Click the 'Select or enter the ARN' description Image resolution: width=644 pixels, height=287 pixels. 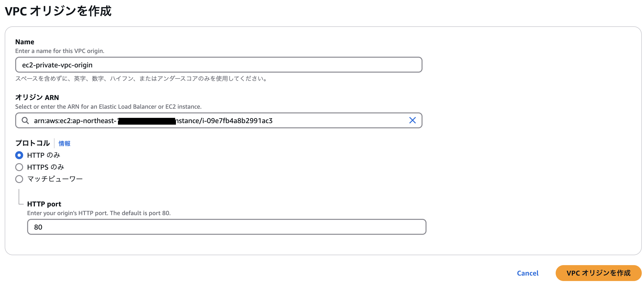[108, 107]
